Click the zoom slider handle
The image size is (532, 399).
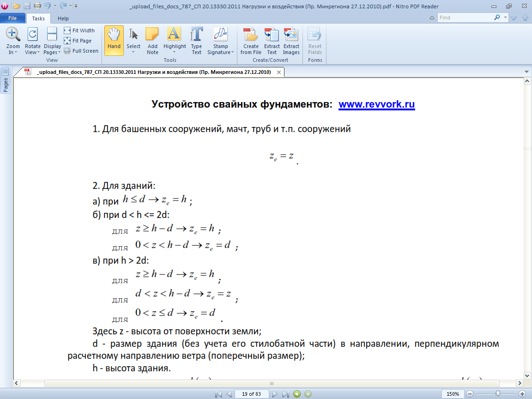498,394
